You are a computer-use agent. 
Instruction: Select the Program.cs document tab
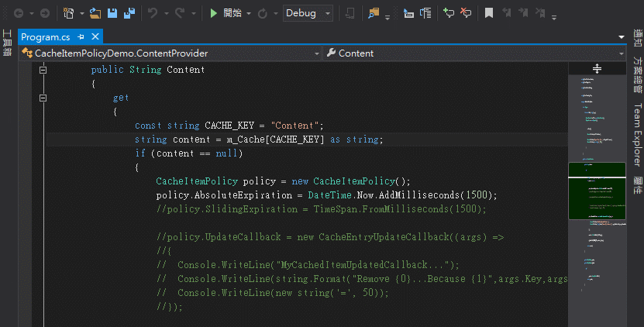coord(46,37)
